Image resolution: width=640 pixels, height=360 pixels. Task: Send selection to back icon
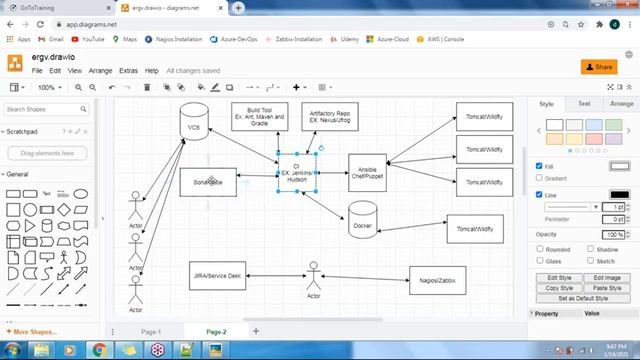(181, 87)
